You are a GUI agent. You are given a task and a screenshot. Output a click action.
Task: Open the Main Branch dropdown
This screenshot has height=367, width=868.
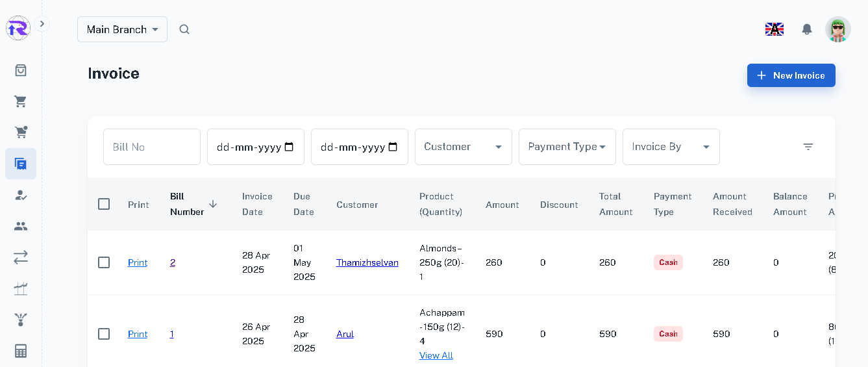122,29
